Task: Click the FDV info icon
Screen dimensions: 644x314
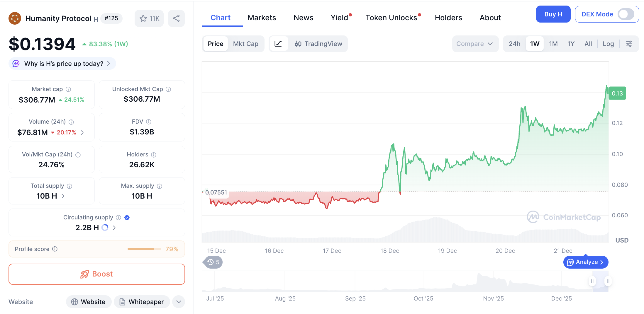Action: 149,122
